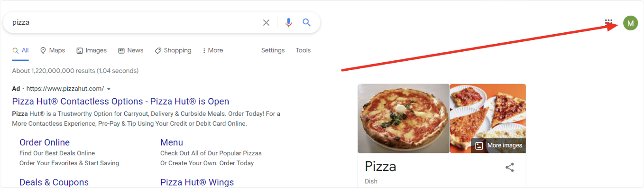This screenshot has width=644, height=189.
Task: Switch to the News tab
Action: [x=131, y=50]
